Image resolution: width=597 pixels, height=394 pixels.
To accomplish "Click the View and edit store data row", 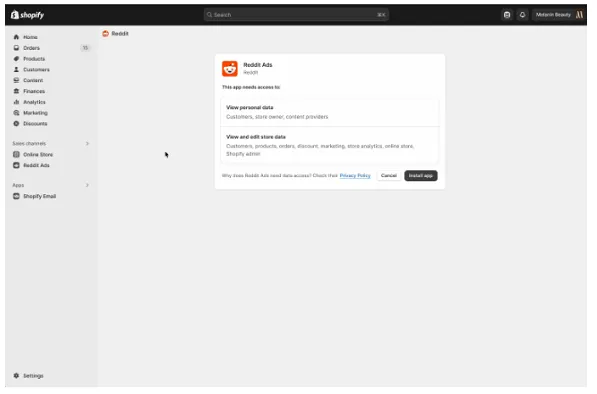I will (330, 145).
